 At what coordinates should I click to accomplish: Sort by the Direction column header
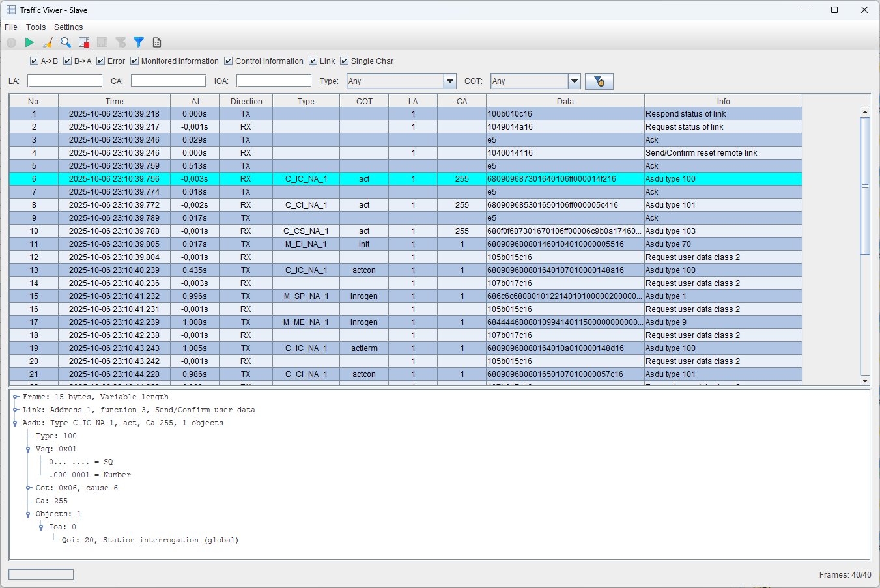246,102
